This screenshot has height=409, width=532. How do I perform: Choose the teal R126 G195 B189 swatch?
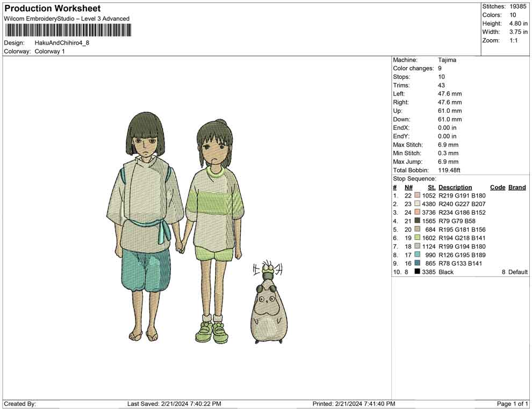click(418, 254)
